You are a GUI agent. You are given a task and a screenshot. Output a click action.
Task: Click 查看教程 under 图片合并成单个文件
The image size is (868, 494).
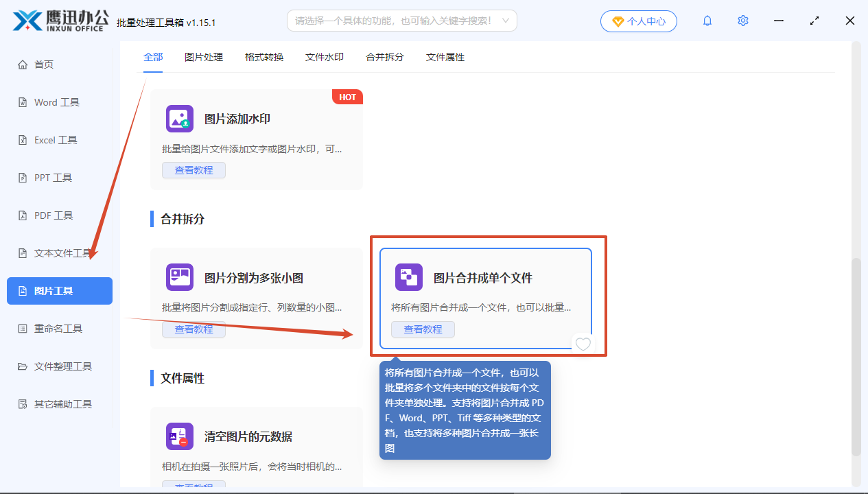point(423,329)
